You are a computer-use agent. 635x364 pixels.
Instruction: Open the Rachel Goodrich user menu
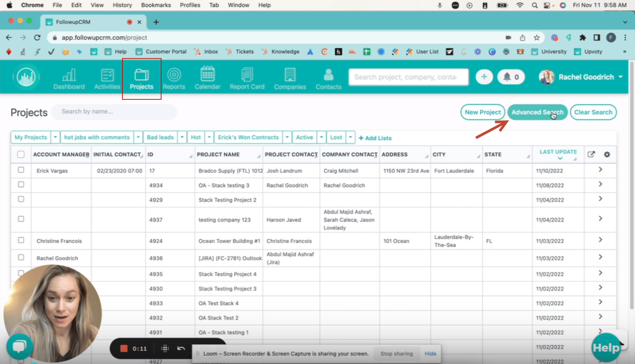581,77
